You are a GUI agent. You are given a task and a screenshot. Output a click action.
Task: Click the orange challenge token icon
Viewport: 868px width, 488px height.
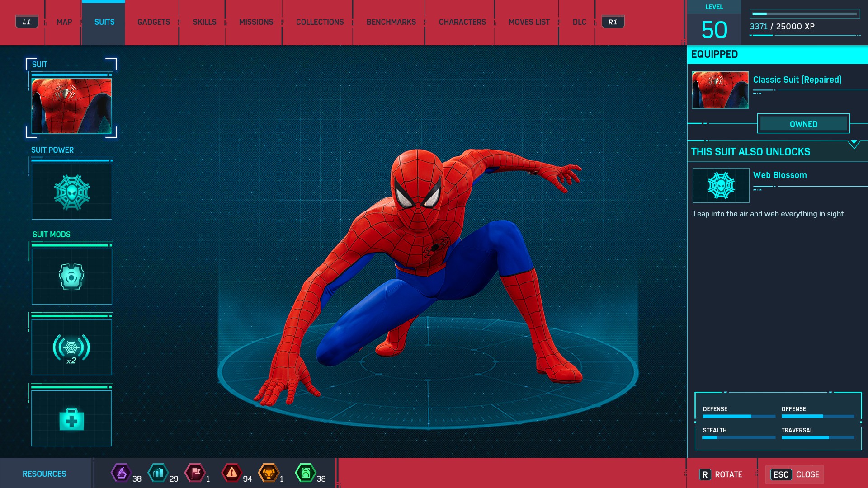coord(269,473)
